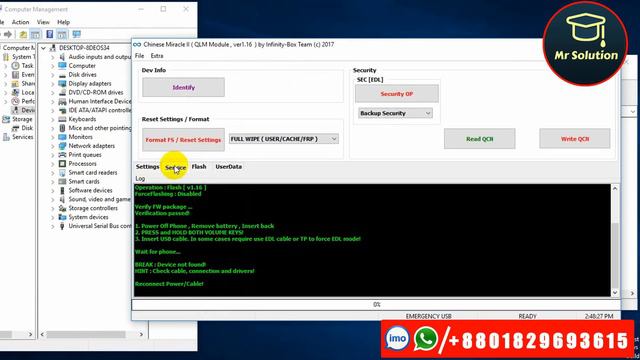Open Help menu in Computer Management
The image size is (640, 360).
click(63, 22)
